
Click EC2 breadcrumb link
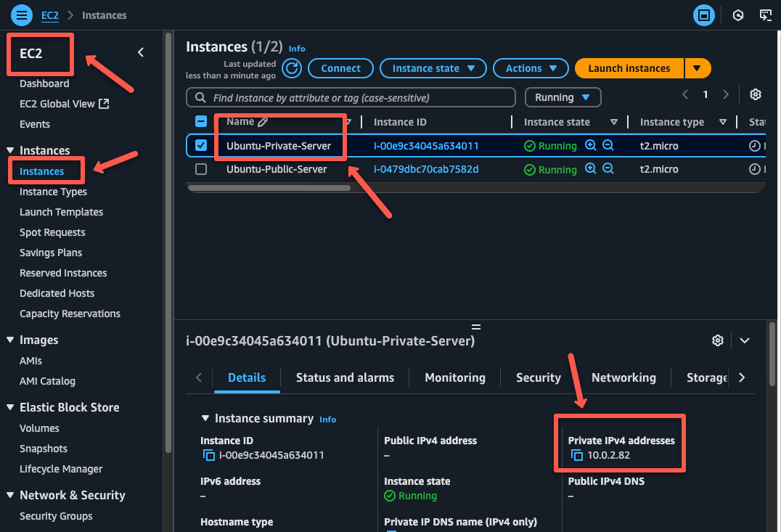click(x=50, y=15)
